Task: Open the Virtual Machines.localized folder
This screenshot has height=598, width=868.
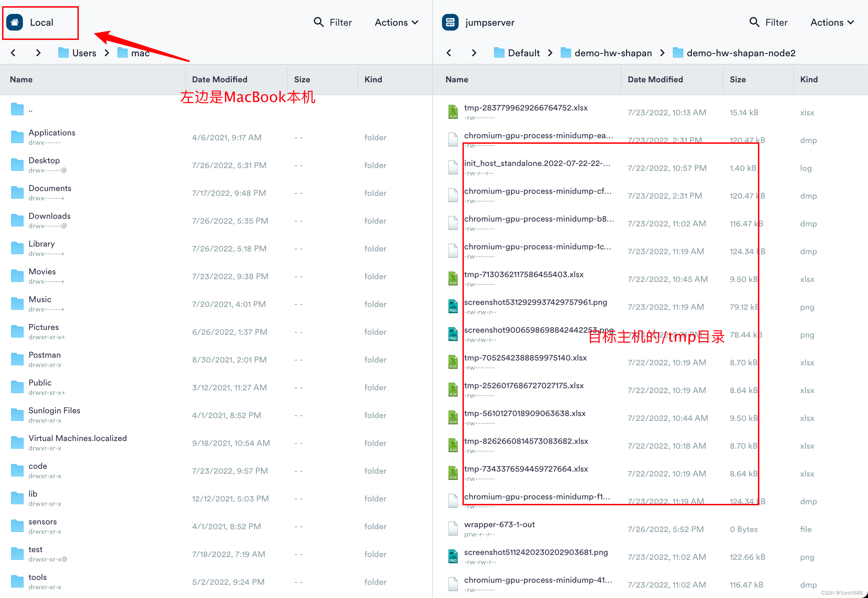Action: (x=77, y=438)
